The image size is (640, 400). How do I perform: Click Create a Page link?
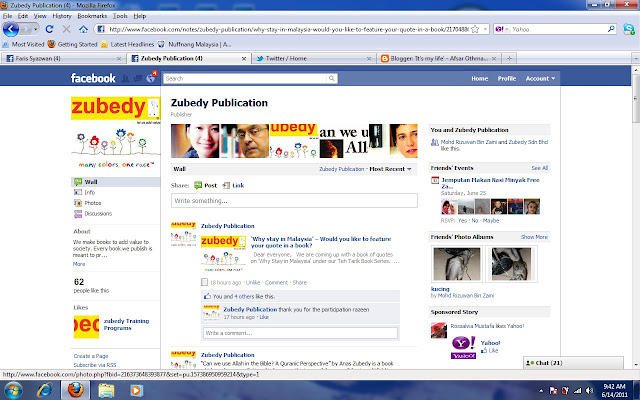click(91, 356)
